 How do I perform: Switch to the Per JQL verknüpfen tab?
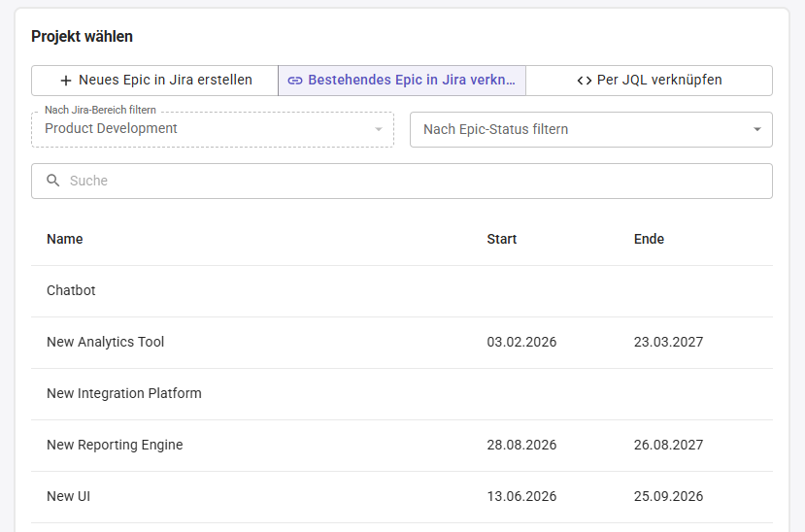(649, 81)
